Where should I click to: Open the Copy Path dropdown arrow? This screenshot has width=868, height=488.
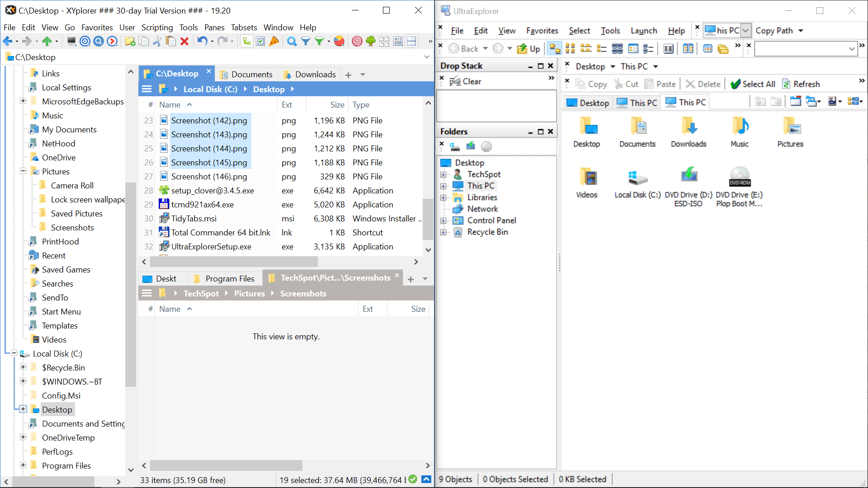pos(801,31)
